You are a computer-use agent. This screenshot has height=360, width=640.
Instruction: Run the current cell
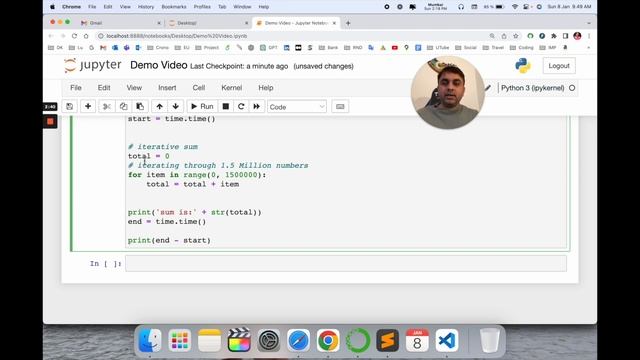[x=202, y=107]
